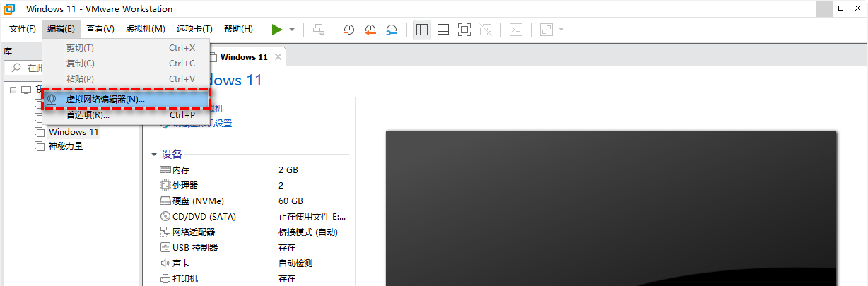This screenshot has width=868, height=286.
Task: Toggle the thumbnail bar view icon
Action: pyautogui.click(x=443, y=30)
